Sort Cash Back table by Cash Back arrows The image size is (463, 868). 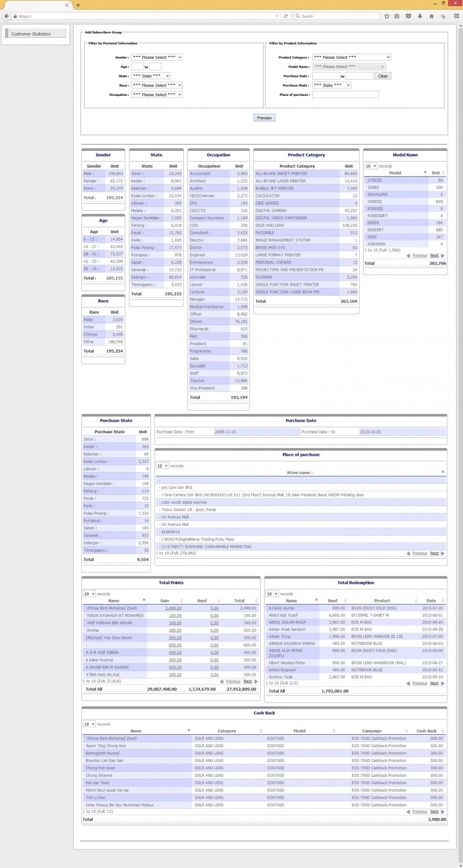pyautogui.click(x=444, y=731)
